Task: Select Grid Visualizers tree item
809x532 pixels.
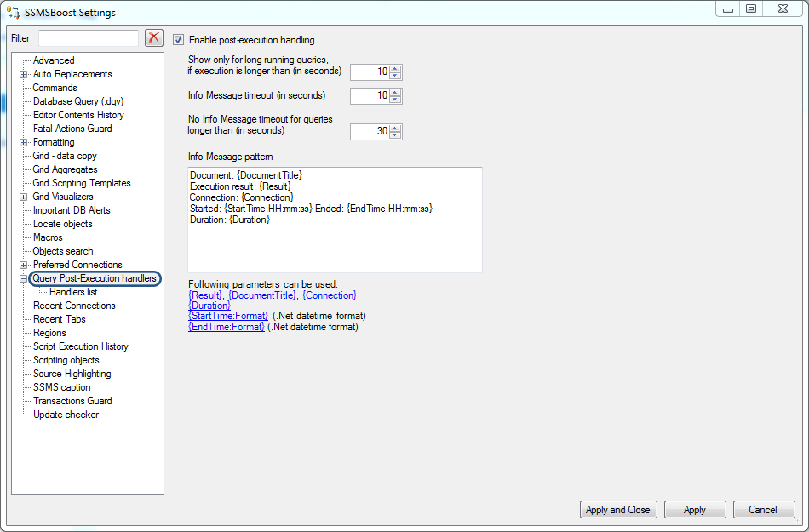Action: coord(63,197)
